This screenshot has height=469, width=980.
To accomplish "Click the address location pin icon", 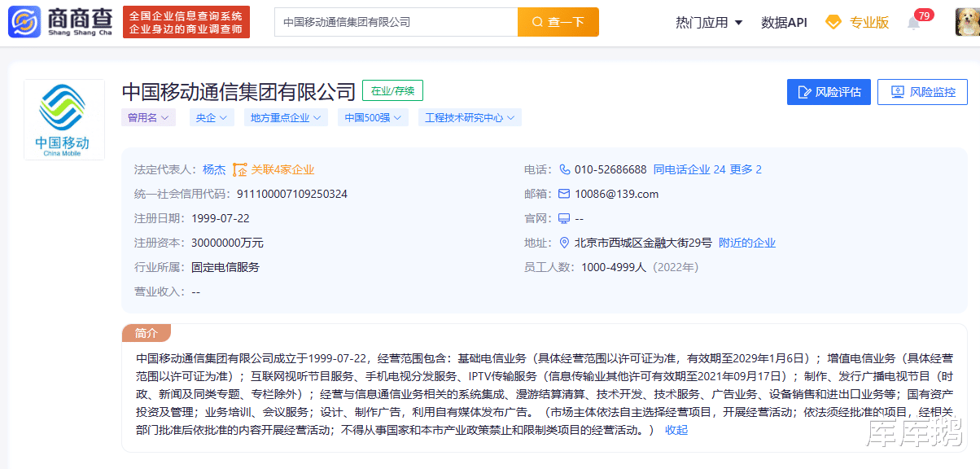I will 564,243.
